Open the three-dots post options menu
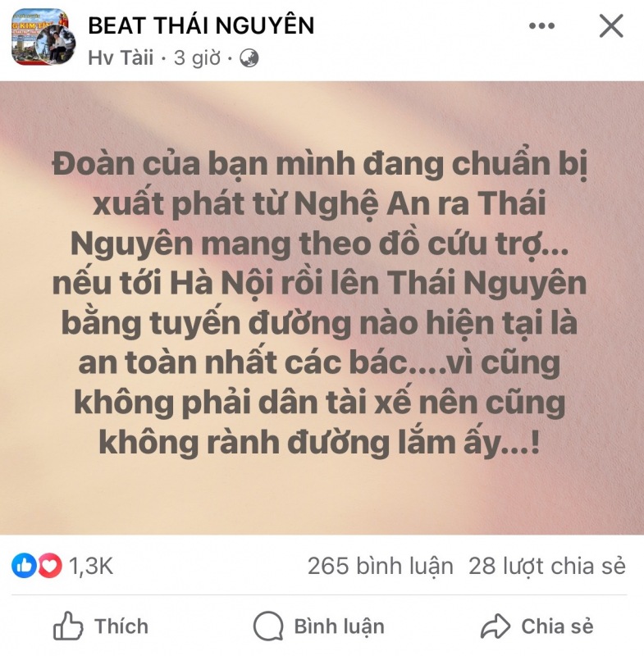This screenshot has width=644, height=656. click(x=541, y=26)
